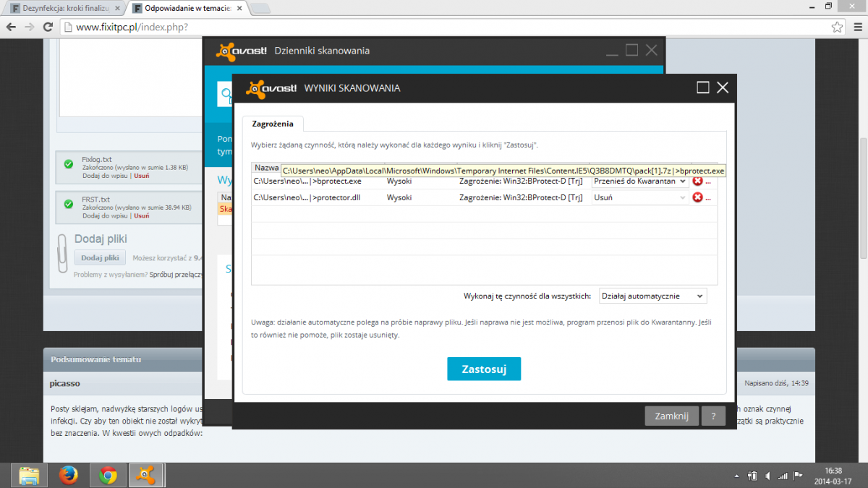868x488 pixels.
Task: Open the Działaj automatycznie dropdown
Action: (x=652, y=296)
